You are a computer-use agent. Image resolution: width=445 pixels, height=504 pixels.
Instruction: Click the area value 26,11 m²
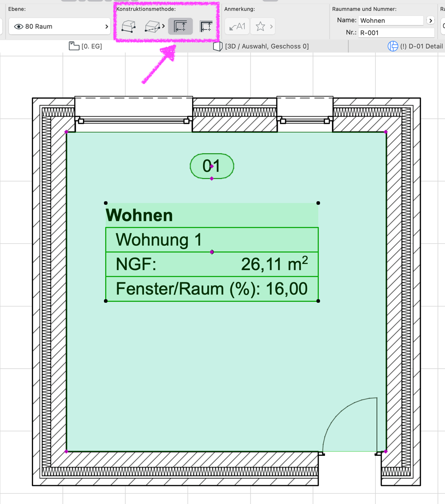(275, 264)
